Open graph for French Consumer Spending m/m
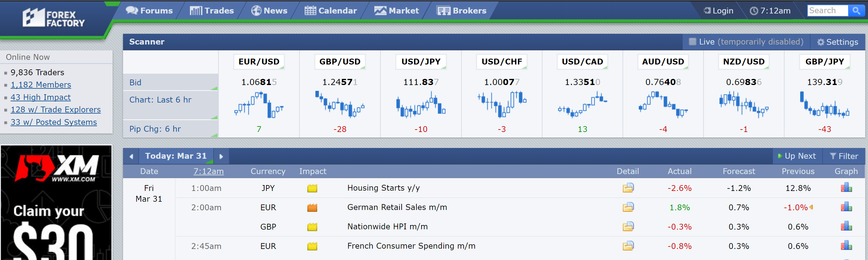This screenshot has height=260, width=868. coord(846,246)
